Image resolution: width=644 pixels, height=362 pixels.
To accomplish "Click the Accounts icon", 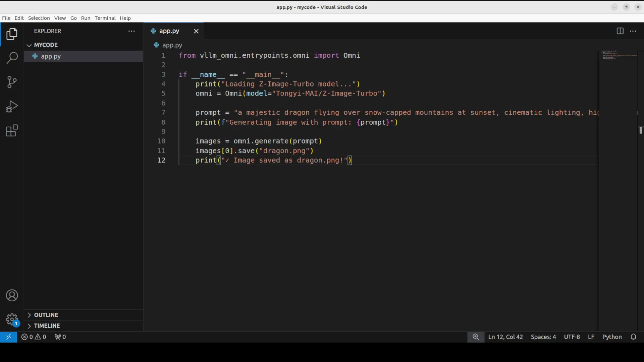I will click(12, 296).
